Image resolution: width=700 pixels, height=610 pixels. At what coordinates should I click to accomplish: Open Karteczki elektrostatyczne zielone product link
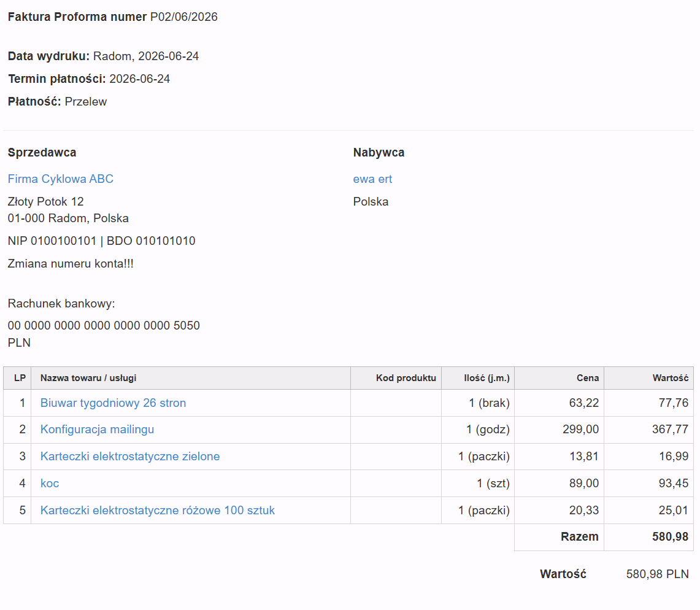pyautogui.click(x=130, y=457)
